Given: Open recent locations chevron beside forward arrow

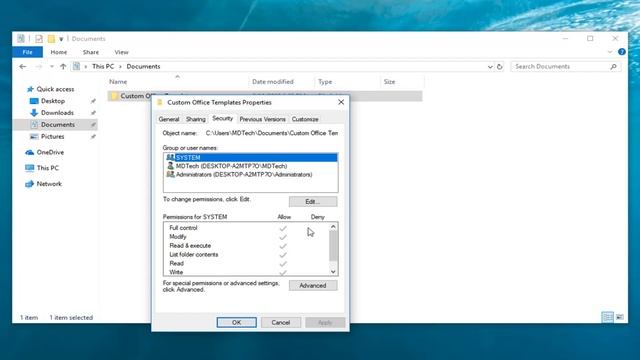Looking at the screenshot, I should [x=52, y=67].
